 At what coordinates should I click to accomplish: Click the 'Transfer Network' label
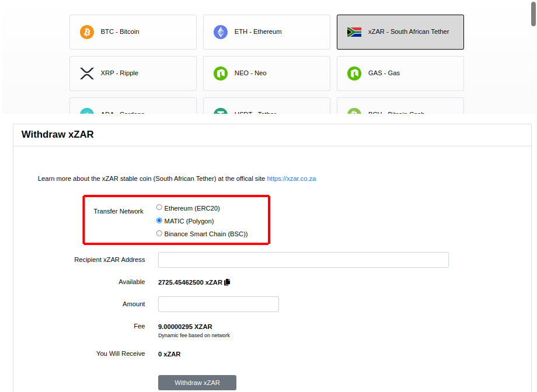pos(118,212)
